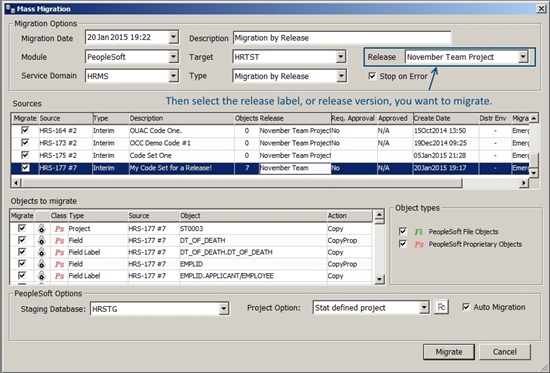The height and width of the screenshot is (373, 550).
Task: Click Sources horizontal scroll left arrow
Action: pyautogui.click(x=16, y=182)
